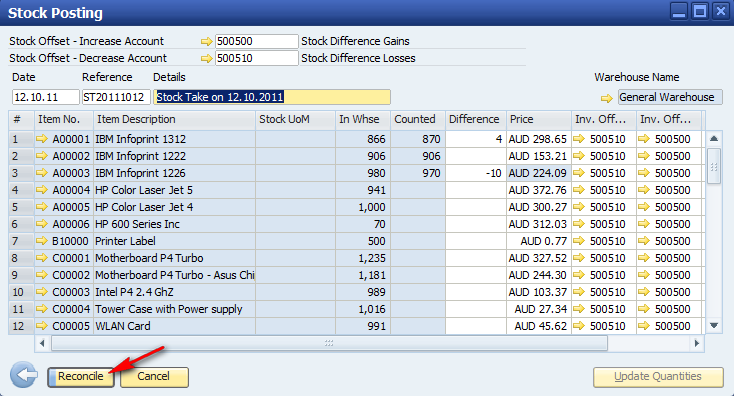The image size is (734, 396).
Task: Open link arrow for Increase Account 500500
Action: pyautogui.click(x=206, y=42)
